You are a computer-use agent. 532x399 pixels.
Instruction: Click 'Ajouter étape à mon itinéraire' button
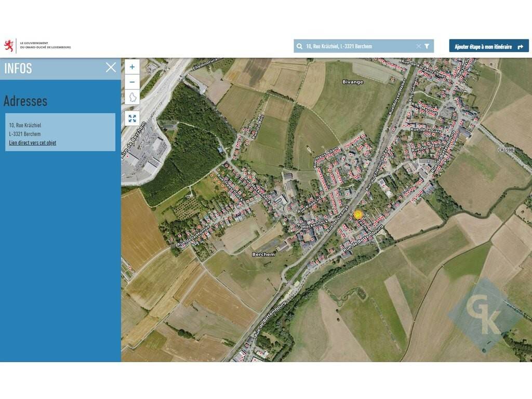[x=488, y=46]
